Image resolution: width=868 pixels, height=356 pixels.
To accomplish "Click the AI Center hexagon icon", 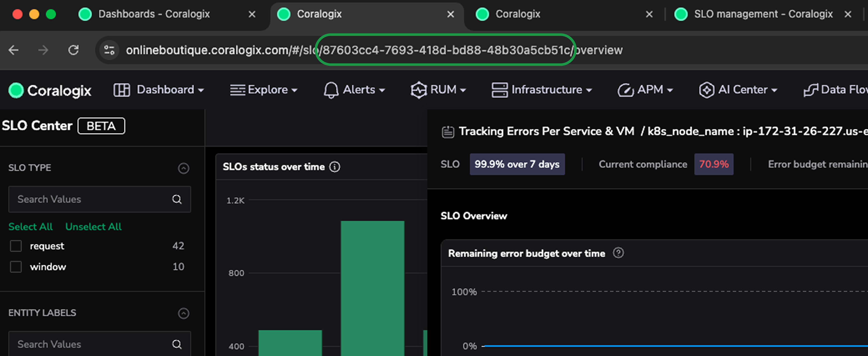I will 707,90.
